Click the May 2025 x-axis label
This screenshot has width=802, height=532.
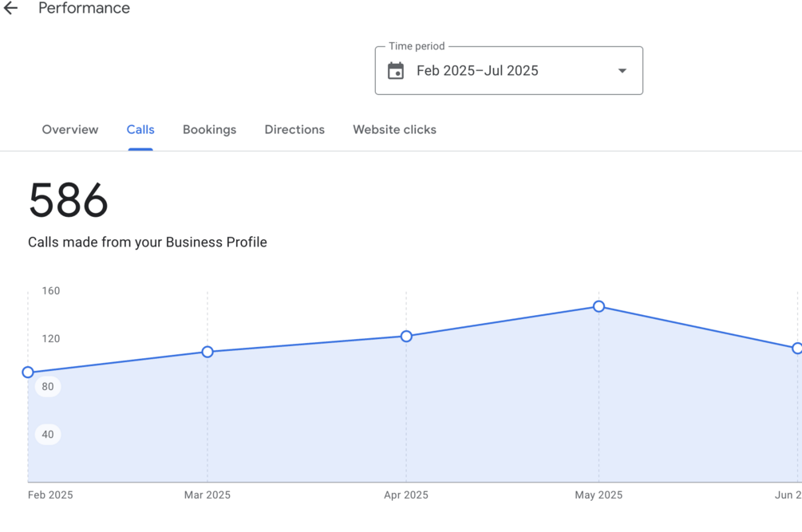[x=599, y=495]
